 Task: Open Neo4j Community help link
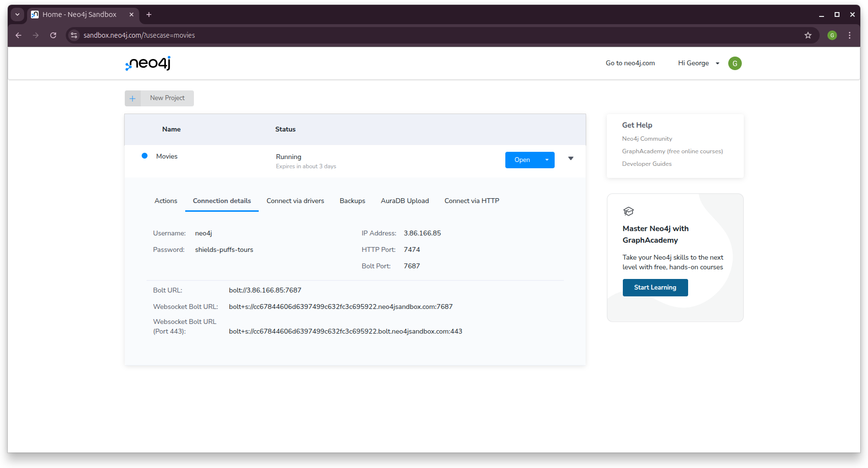(x=647, y=139)
